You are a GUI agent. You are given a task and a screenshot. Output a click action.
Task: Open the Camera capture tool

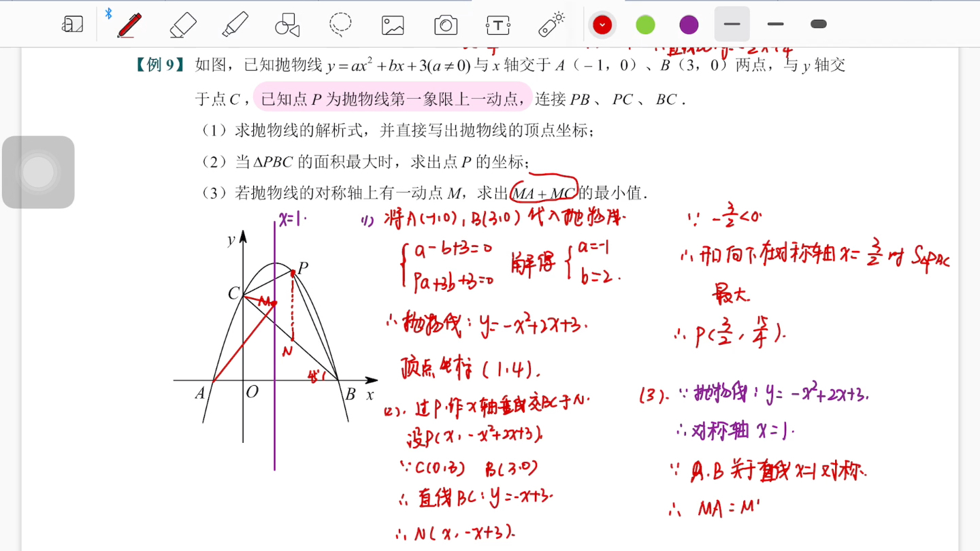tap(444, 24)
